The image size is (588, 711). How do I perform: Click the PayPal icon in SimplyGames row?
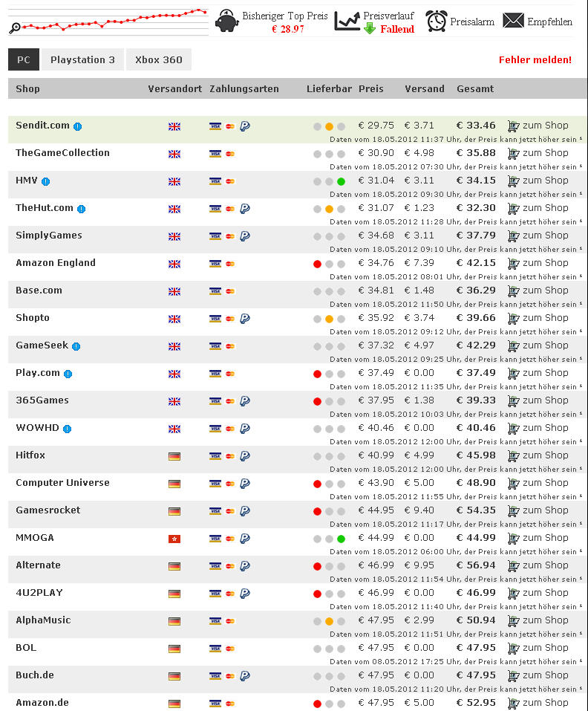(x=244, y=236)
